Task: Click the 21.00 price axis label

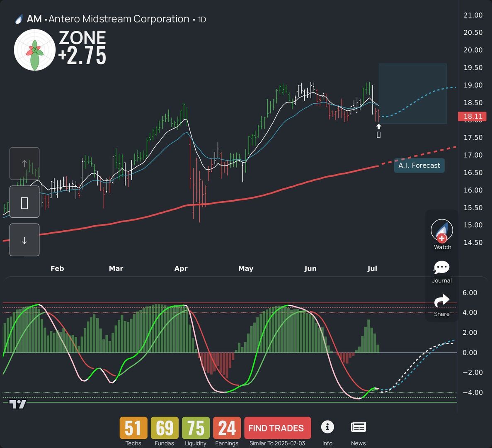Action: coord(473,15)
